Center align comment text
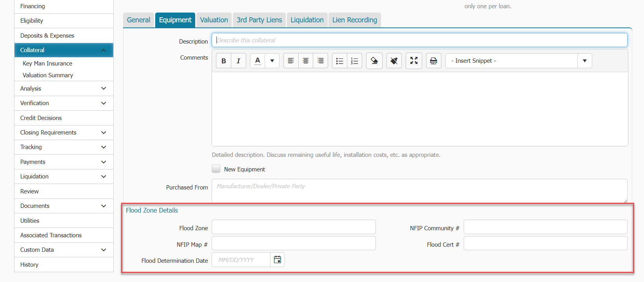 [x=306, y=61]
